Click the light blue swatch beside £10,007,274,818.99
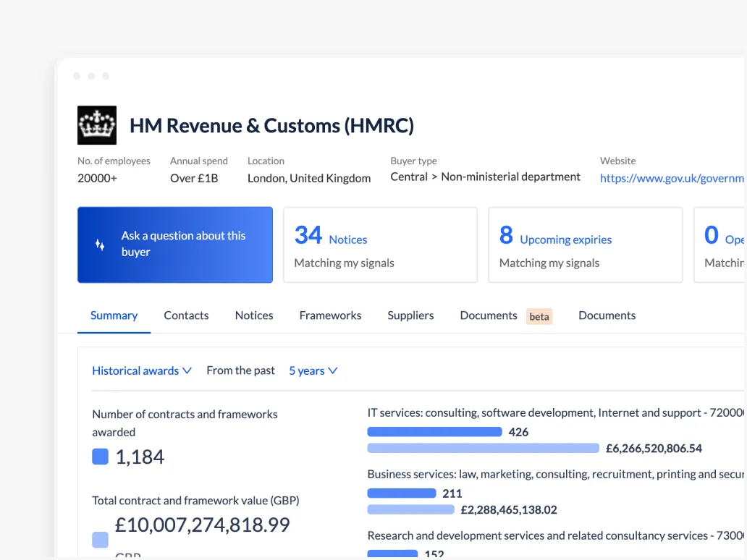Viewport: 747px width, 560px height. point(100,540)
